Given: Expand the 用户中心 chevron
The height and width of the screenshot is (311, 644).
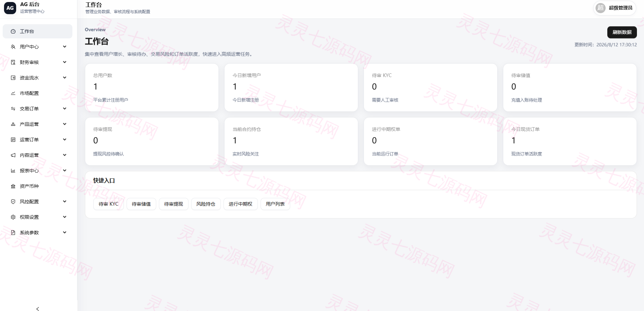Looking at the screenshot, I should 65,47.
